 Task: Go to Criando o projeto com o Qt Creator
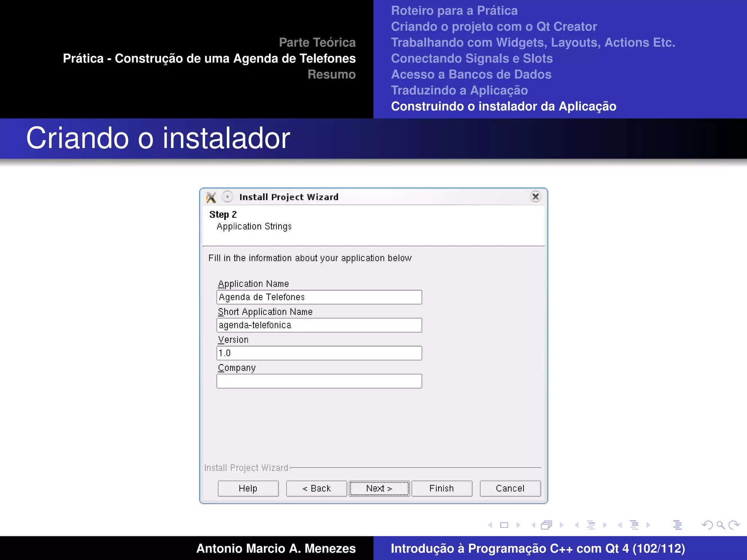[494, 27]
